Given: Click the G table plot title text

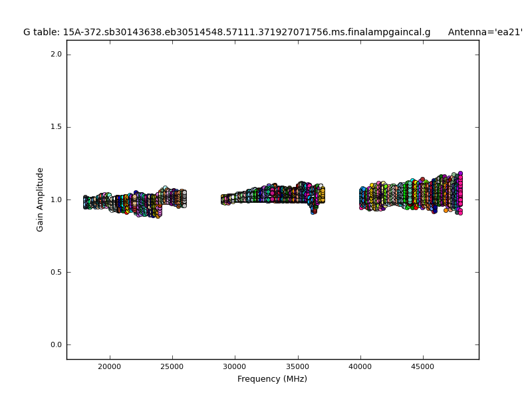Looking at the screenshot, I should [226, 32].
